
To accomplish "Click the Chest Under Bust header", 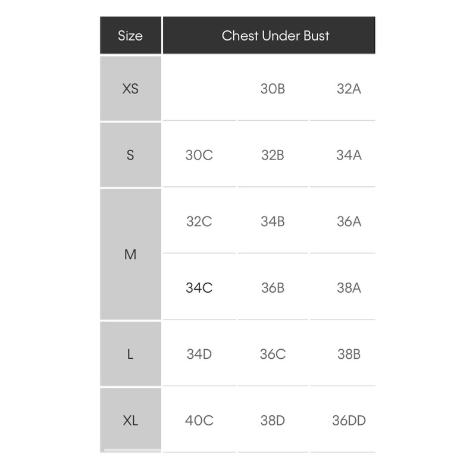I will 275,35.
